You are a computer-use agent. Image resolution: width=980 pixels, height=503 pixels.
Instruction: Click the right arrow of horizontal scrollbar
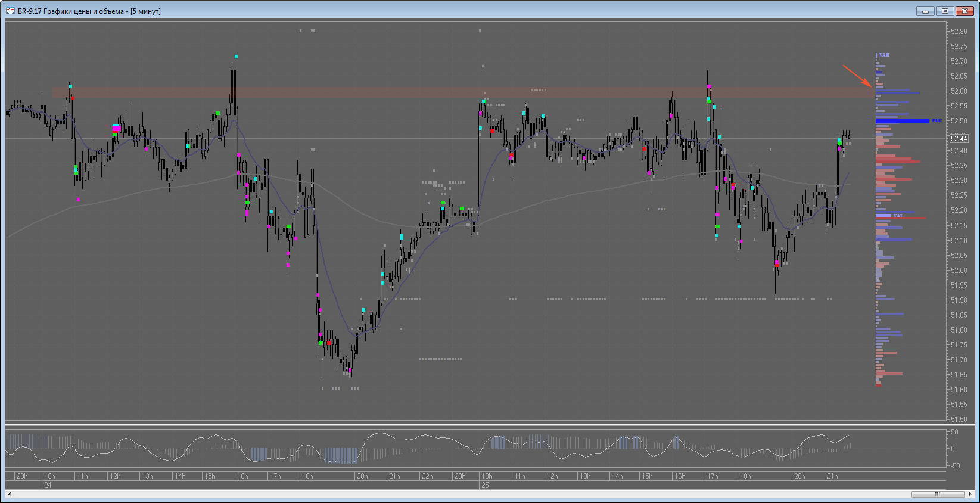pyautogui.click(x=970, y=494)
